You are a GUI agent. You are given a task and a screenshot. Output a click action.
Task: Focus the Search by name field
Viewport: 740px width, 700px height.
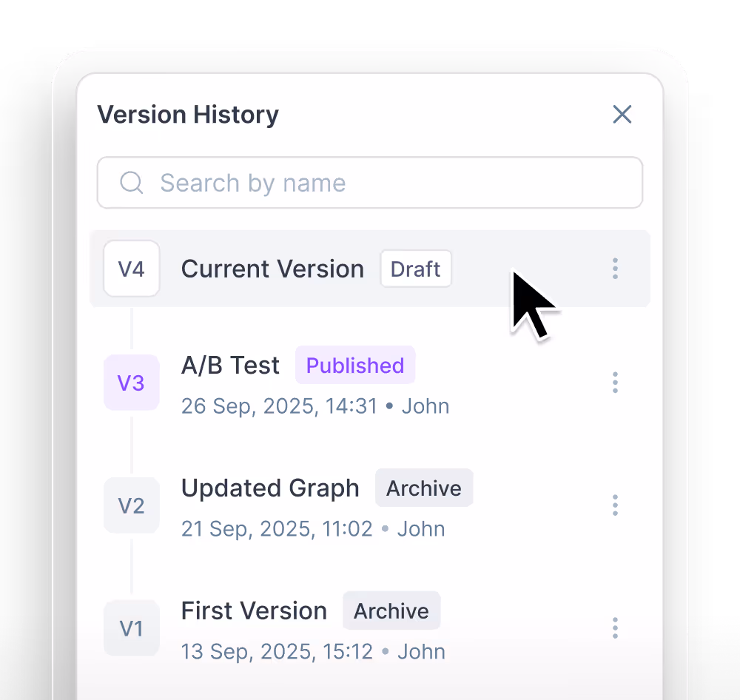coord(369,183)
